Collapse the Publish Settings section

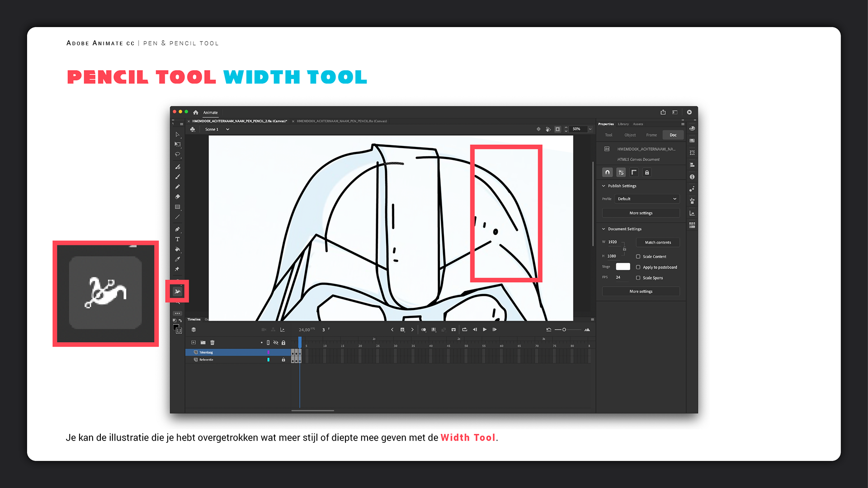click(604, 186)
